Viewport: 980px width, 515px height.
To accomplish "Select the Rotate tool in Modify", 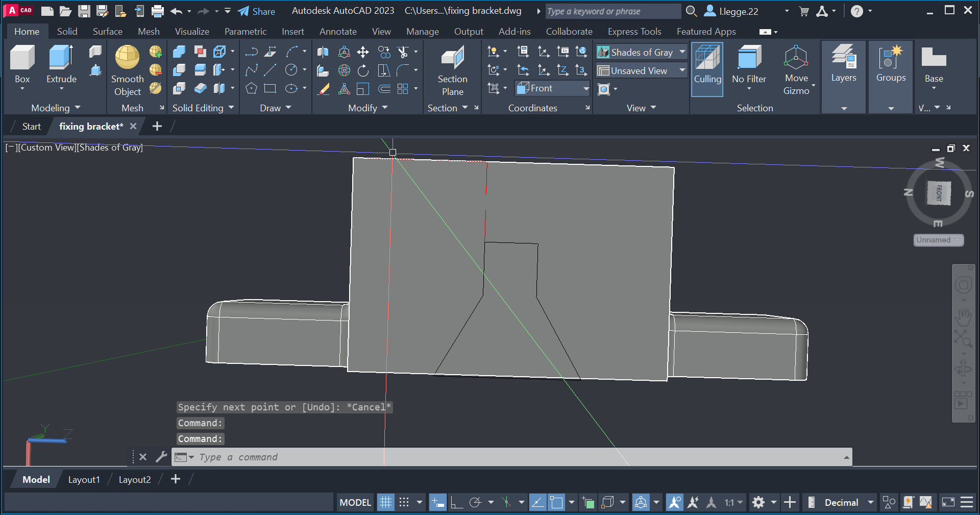I will pyautogui.click(x=363, y=70).
